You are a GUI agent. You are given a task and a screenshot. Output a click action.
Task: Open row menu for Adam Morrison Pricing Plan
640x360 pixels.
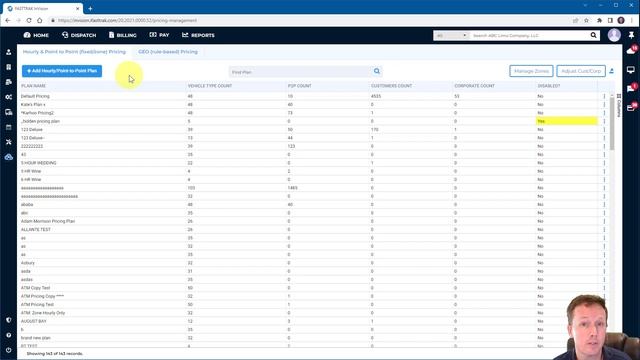(604, 221)
